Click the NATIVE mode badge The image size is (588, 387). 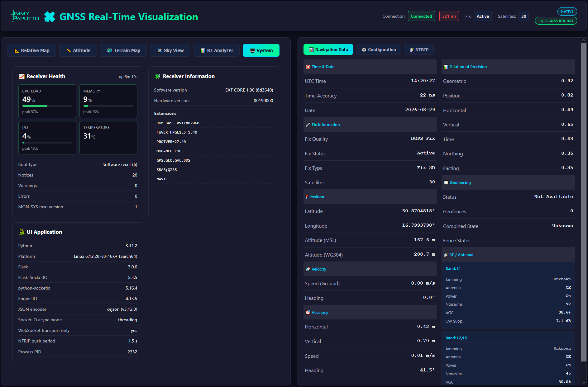click(567, 12)
